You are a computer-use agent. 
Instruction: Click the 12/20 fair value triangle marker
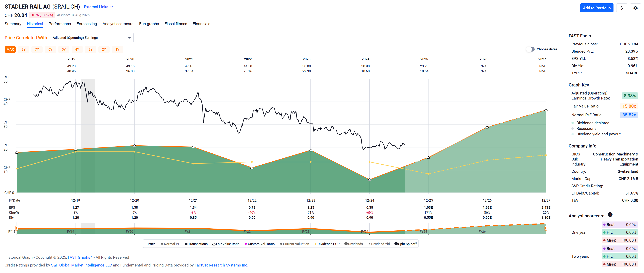pyautogui.click(x=134, y=146)
